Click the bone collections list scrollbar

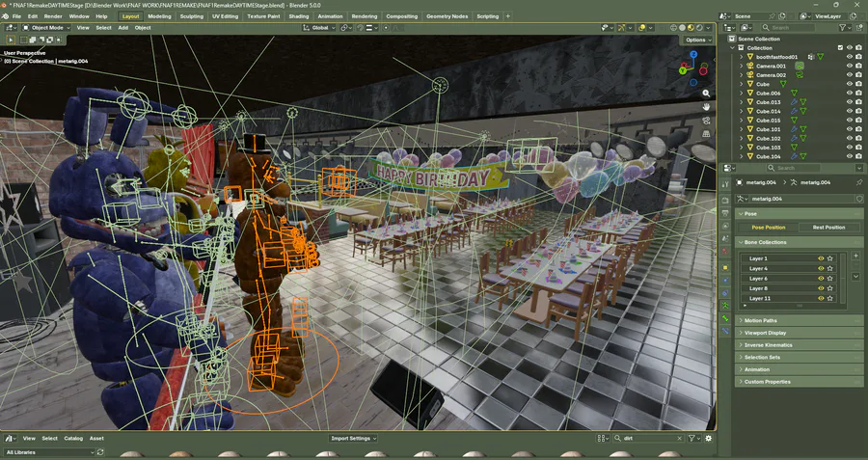[843, 279]
